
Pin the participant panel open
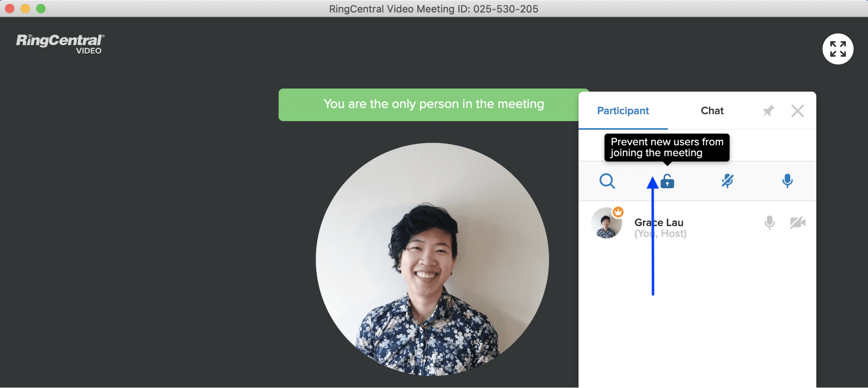(x=768, y=111)
